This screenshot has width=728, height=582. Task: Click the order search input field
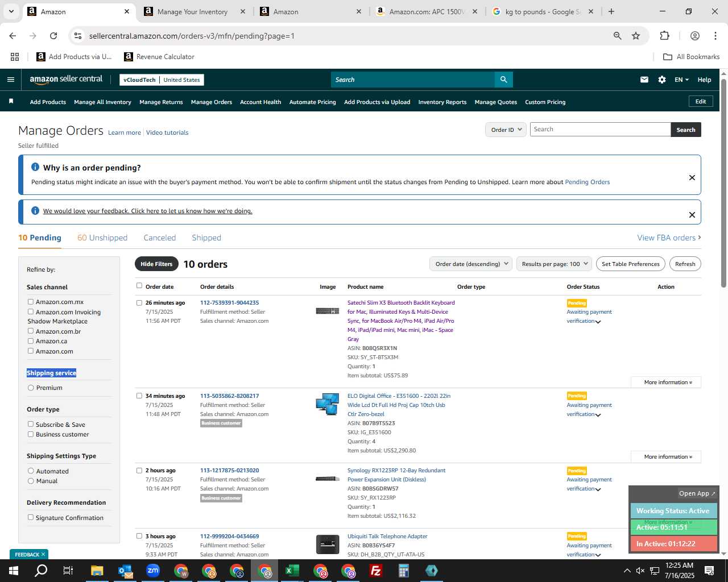tap(600, 130)
